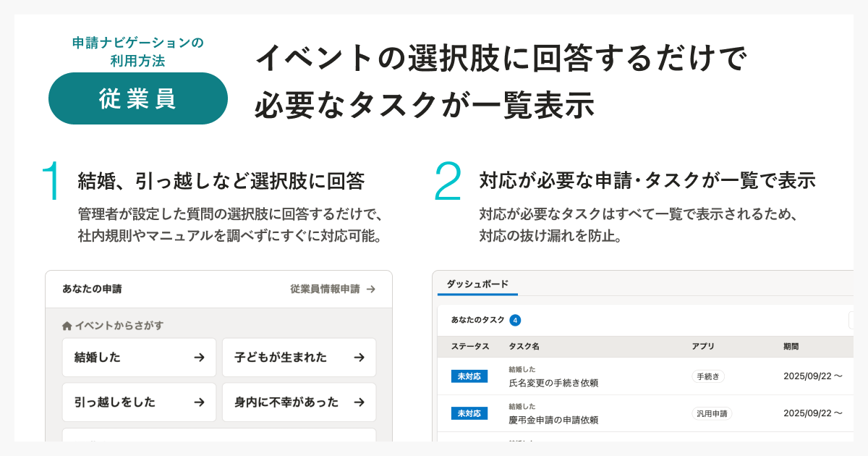Viewport: 868px width, 456px height.
Task: Click the home icon beside イベントからさがす
Action: 67,326
